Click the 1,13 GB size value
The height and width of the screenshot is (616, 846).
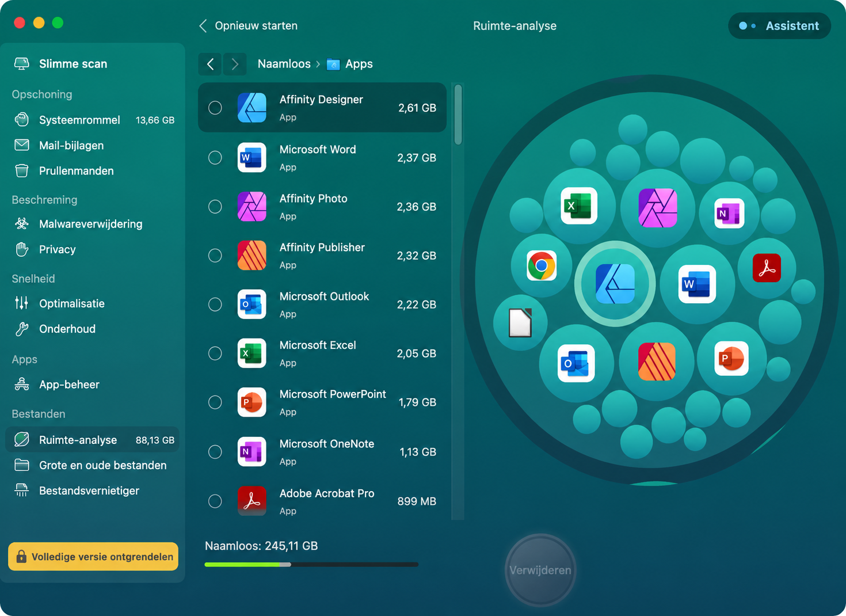pyautogui.click(x=418, y=452)
